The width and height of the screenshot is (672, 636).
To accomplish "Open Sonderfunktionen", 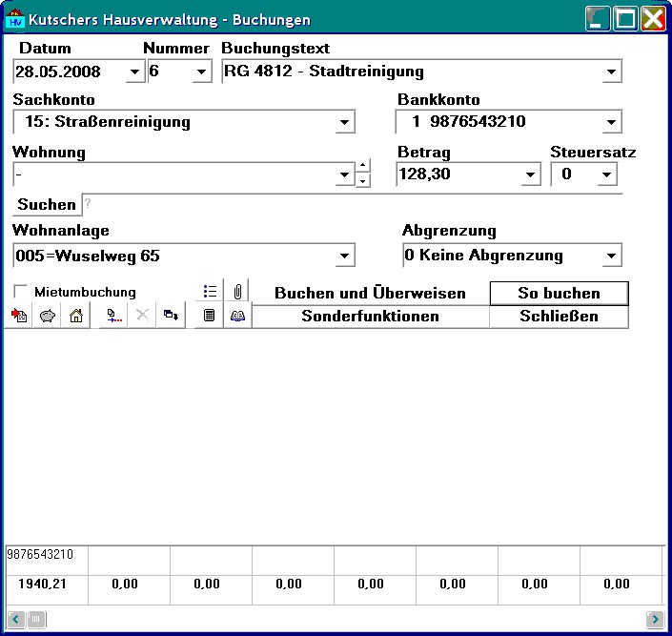I will 370,317.
